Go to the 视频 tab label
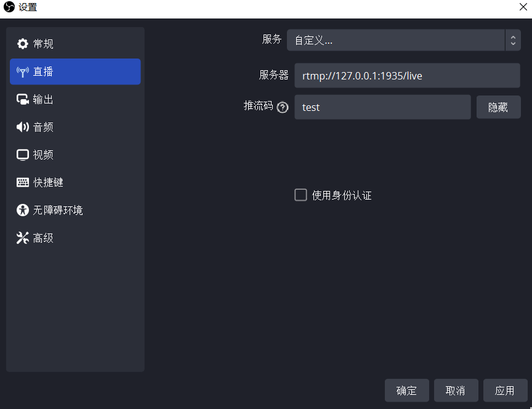Screen dimensions: 532x409 43,155
